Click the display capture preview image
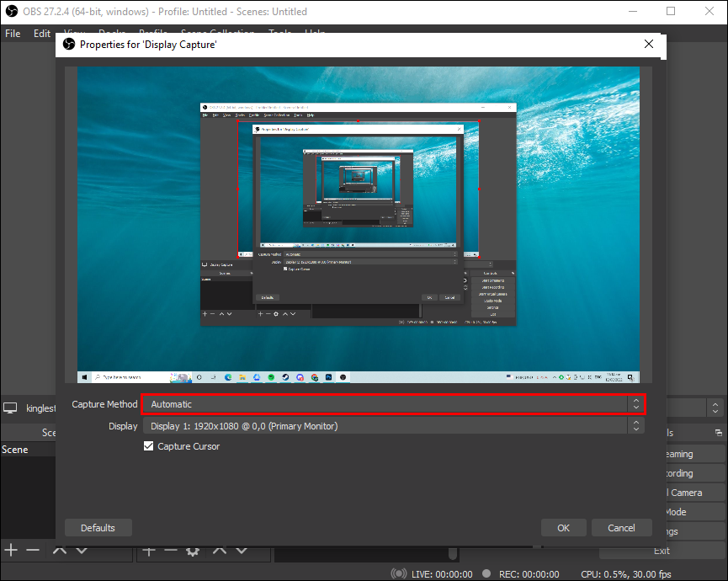The height and width of the screenshot is (581, 728). (359, 225)
